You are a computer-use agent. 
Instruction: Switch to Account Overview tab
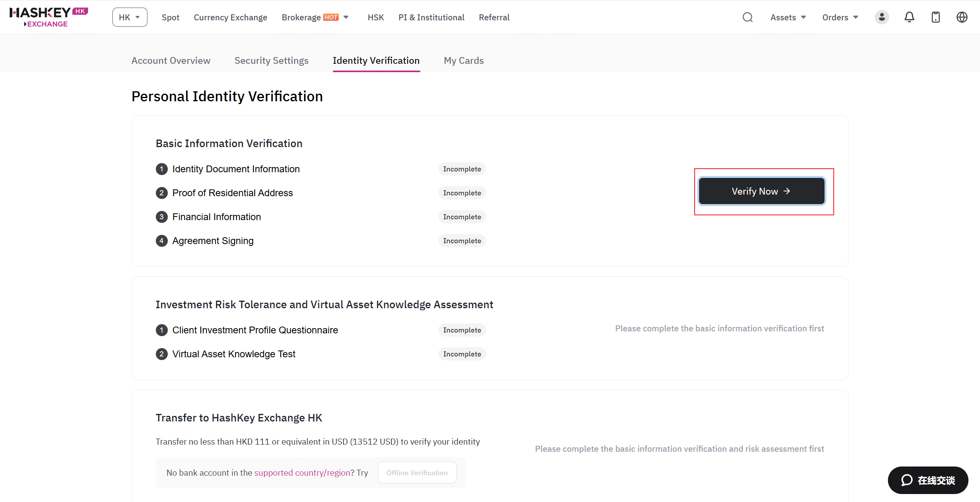[171, 61]
